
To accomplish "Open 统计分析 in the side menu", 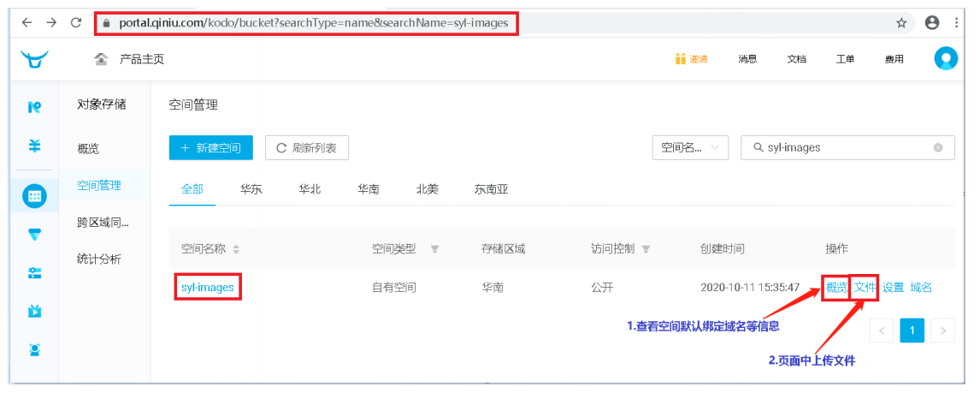I will [98, 259].
